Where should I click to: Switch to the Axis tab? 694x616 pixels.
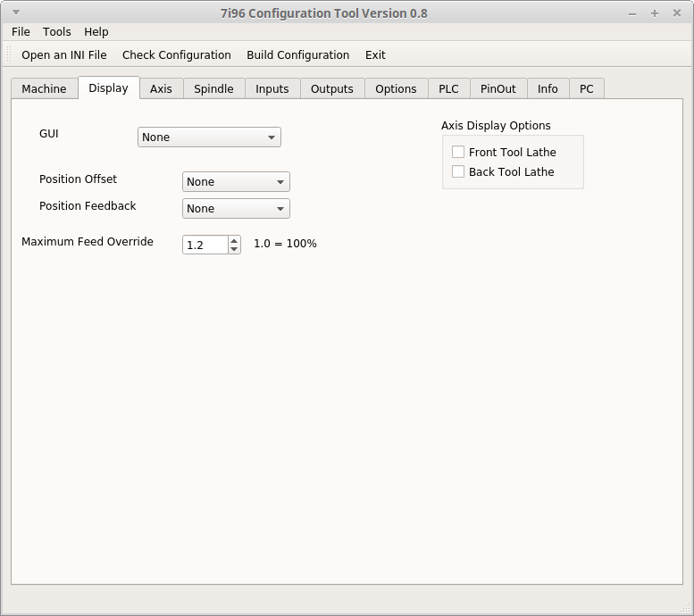(x=161, y=89)
